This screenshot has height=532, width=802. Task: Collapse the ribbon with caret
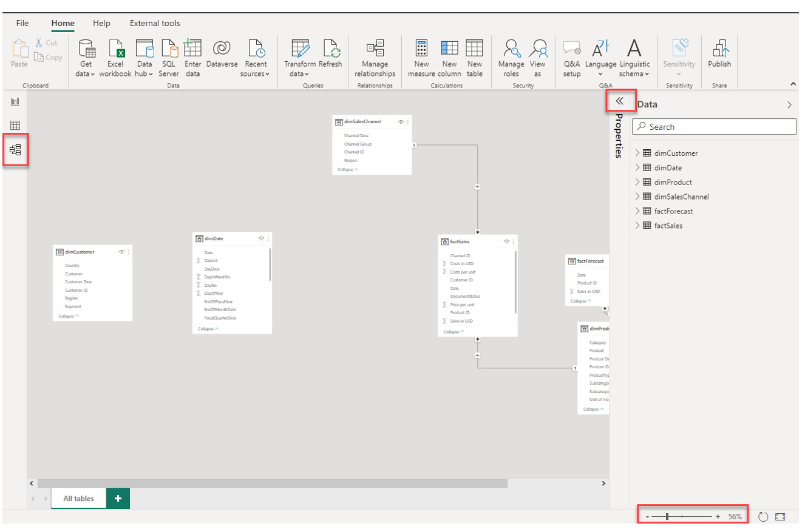(793, 84)
